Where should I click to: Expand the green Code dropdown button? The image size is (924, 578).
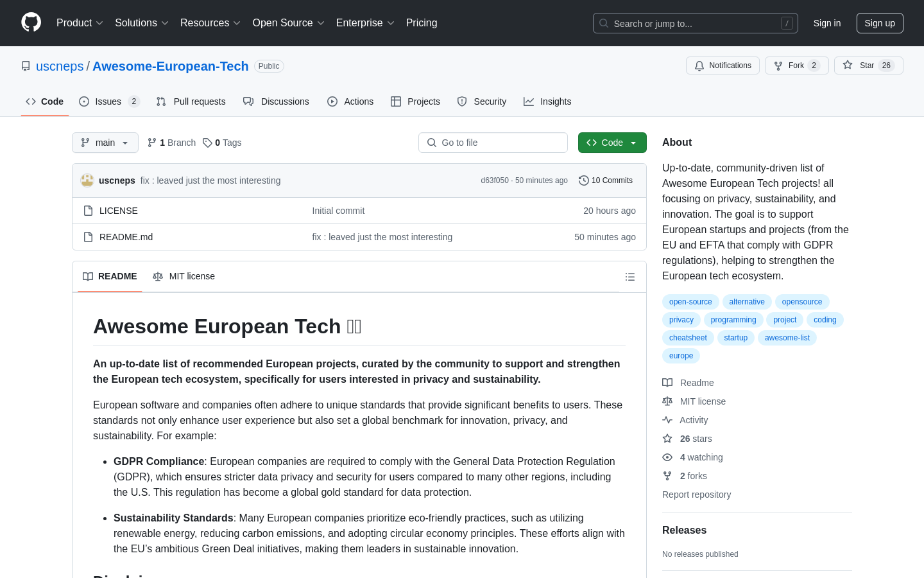pyautogui.click(x=612, y=143)
